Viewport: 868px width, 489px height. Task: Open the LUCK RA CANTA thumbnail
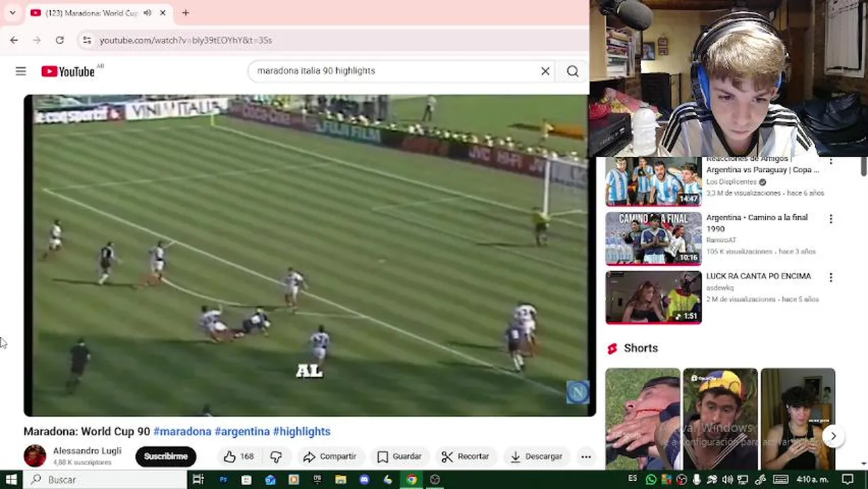point(653,297)
